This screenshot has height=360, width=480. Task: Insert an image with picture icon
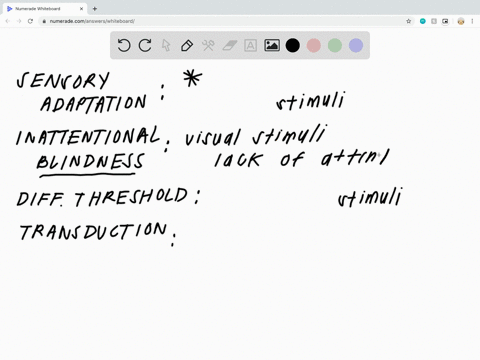[x=272, y=45]
